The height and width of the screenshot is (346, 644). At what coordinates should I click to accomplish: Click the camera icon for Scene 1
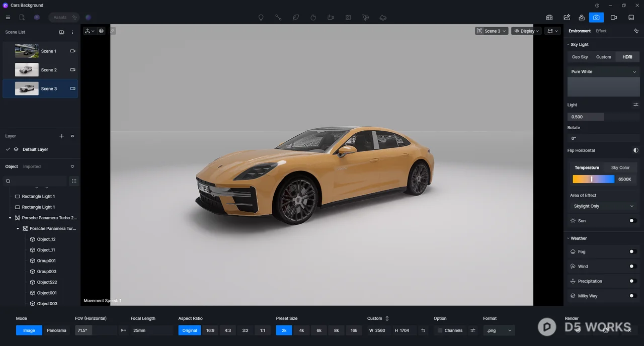(x=72, y=51)
